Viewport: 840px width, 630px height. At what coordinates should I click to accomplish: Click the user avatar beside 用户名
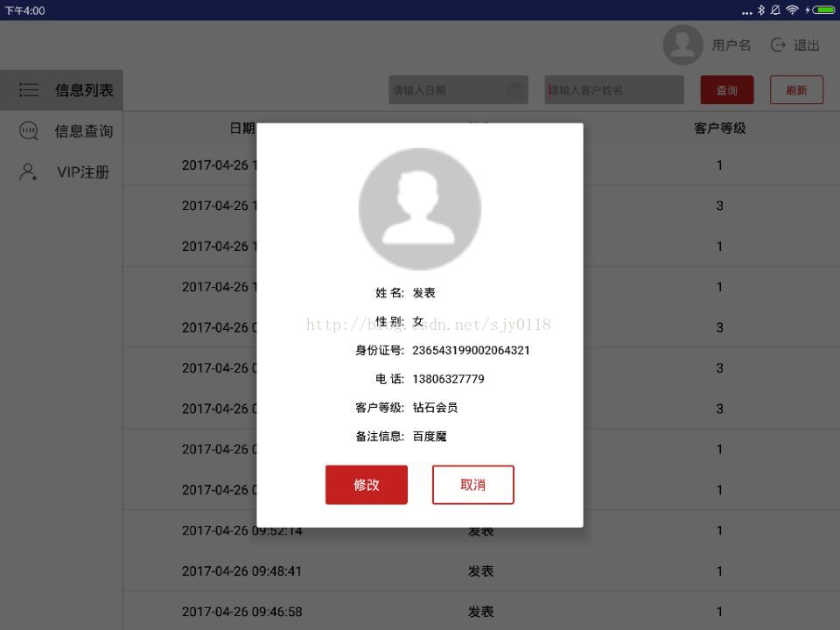682,45
